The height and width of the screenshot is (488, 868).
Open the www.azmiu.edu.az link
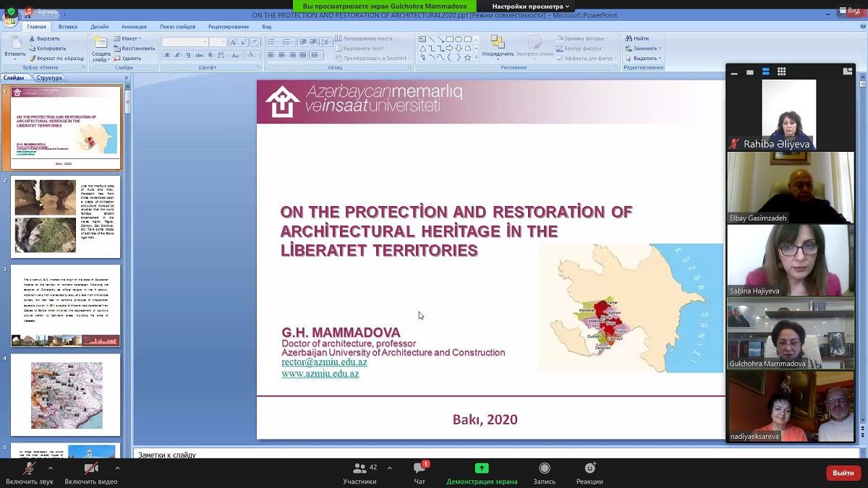pyautogui.click(x=320, y=374)
